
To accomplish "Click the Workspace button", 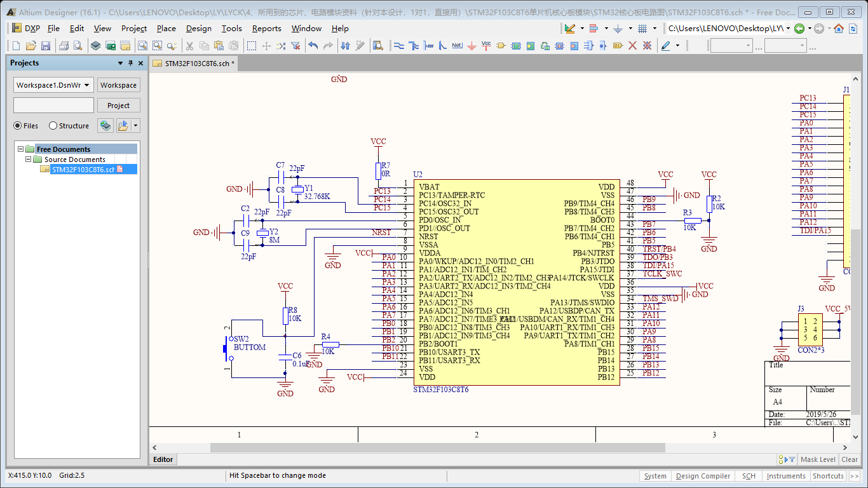I will tap(118, 85).
